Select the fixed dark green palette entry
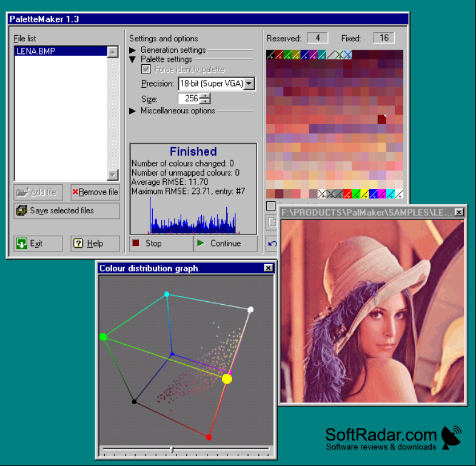Image resolution: width=476 pixels, height=466 pixels. click(x=287, y=55)
